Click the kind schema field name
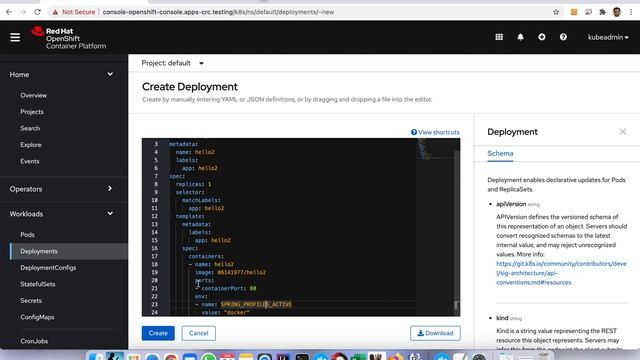640x360 pixels. coord(502,318)
